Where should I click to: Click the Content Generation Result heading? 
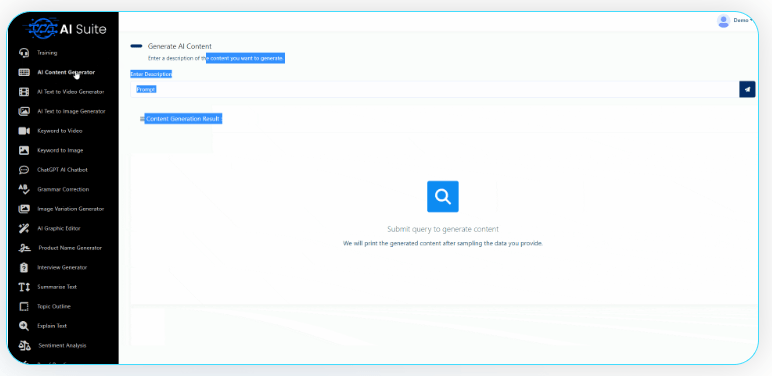click(x=183, y=119)
